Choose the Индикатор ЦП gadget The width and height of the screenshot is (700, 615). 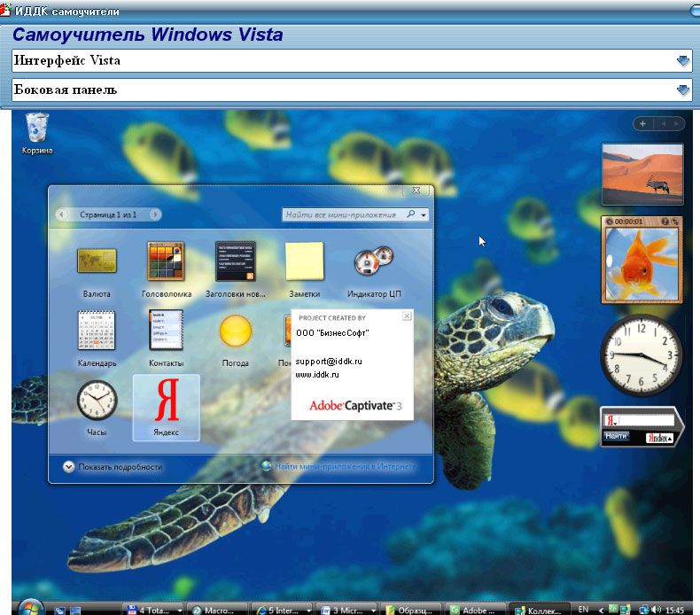373,263
